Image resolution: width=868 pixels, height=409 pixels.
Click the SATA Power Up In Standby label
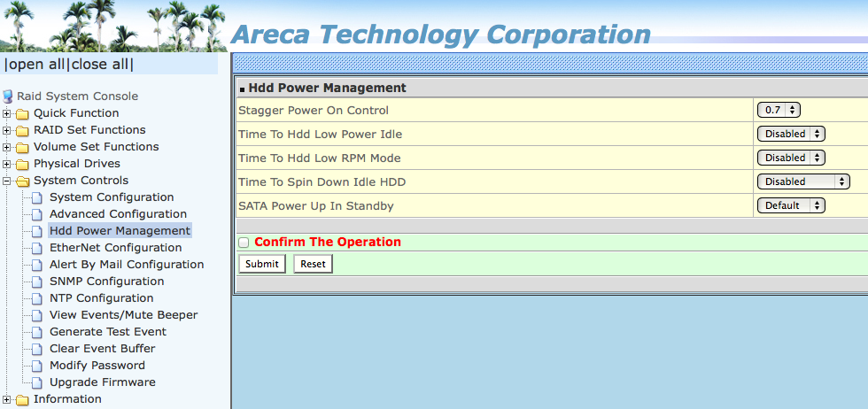315,205
